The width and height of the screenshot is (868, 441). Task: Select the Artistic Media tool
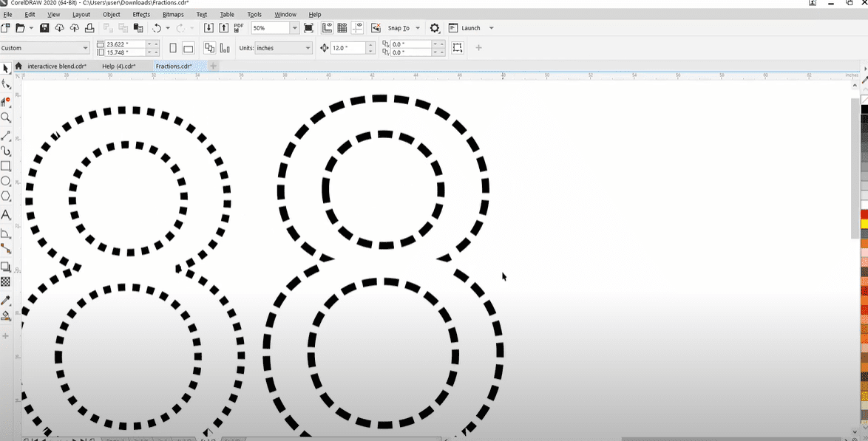5,151
